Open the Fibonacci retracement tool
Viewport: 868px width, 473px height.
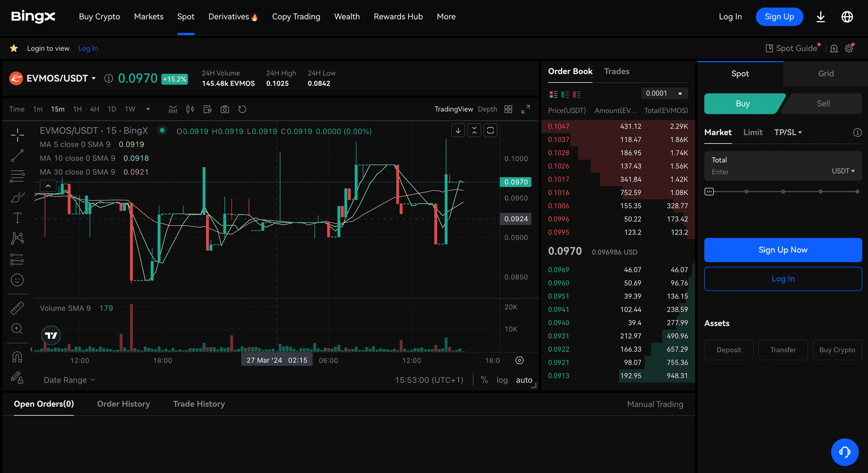[x=17, y=176]
